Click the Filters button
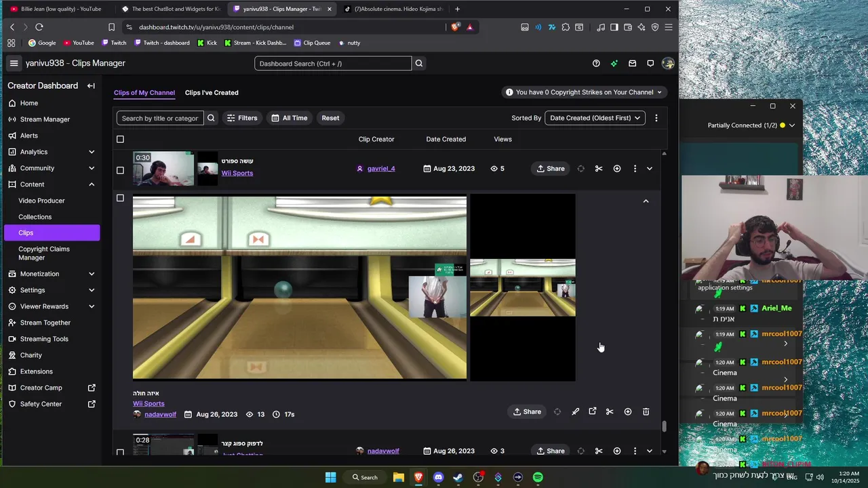868x488 pixels. click(x=242, y=118)
